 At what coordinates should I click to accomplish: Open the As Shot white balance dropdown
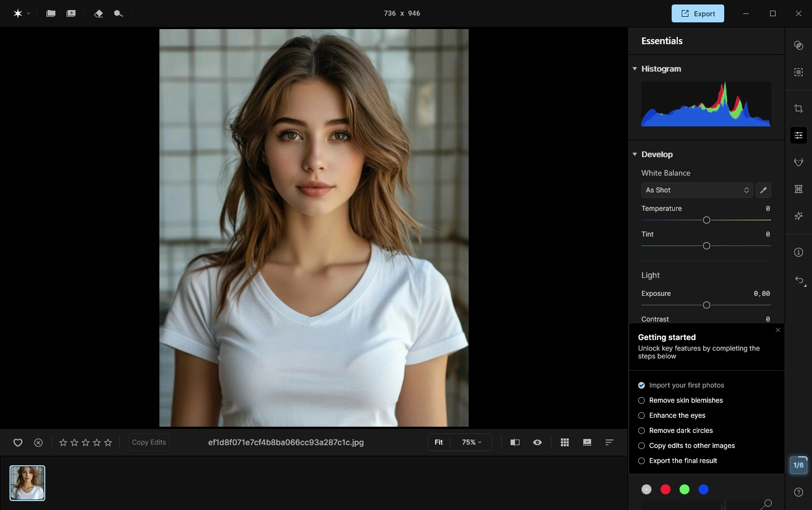coord(697,190)
